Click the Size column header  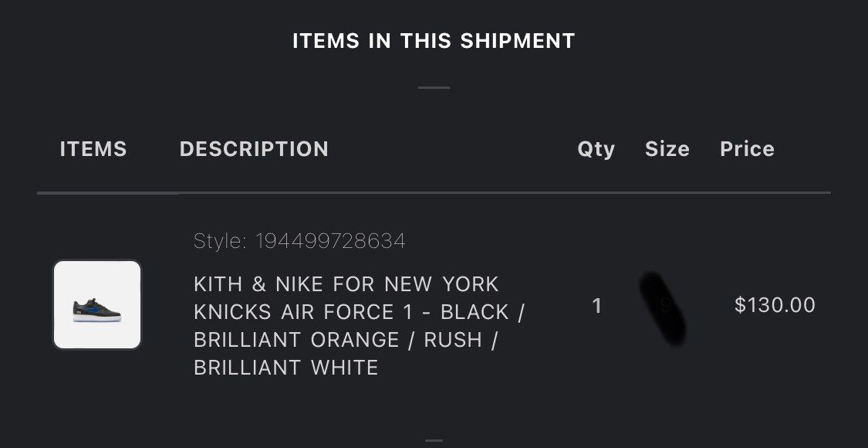coord(667,149)
